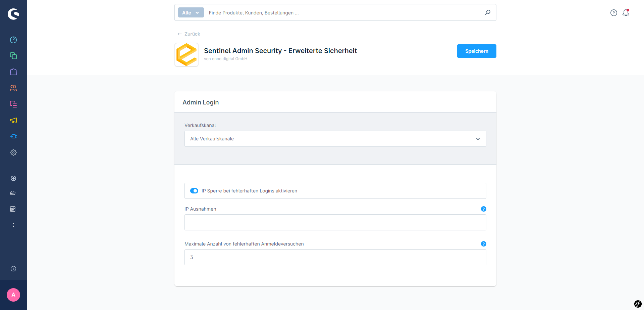Click the 'von enno.digital GmbH' text
The height and width of the screenshot is (310, 644).
tap(225, 59)
